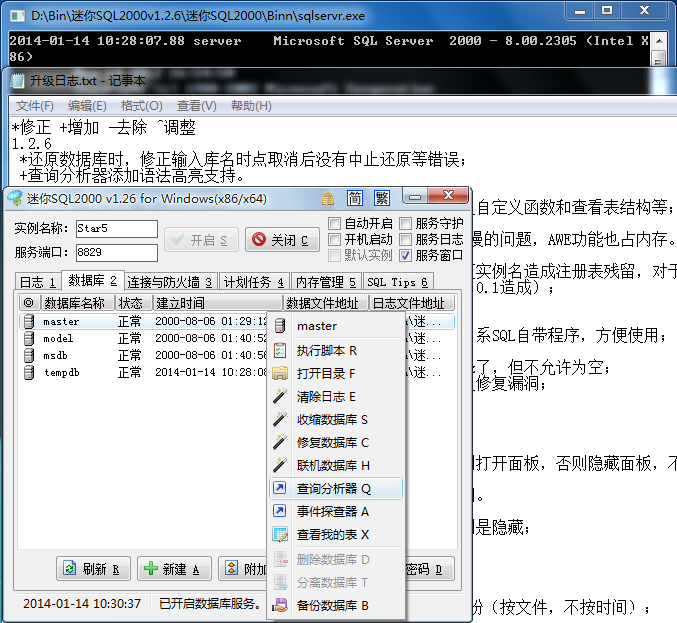This screenshot has height=623, width=677.
Task: Switch to Simplified Chinese with the 简 icon
Action: pos(355,198)
